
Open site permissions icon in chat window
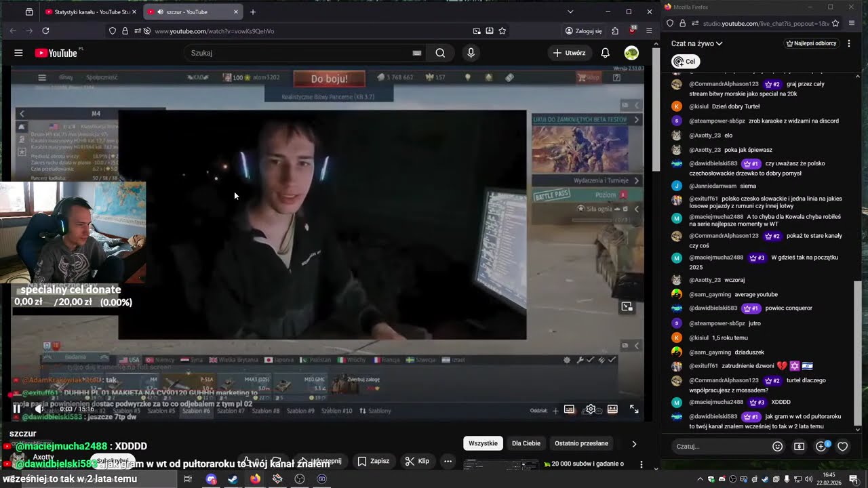coord(696,23)
